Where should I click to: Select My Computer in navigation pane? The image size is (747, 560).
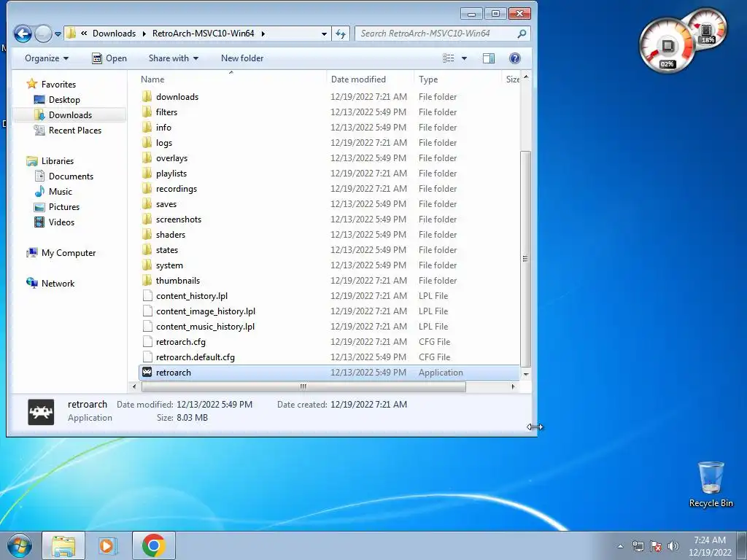(68, 253)
